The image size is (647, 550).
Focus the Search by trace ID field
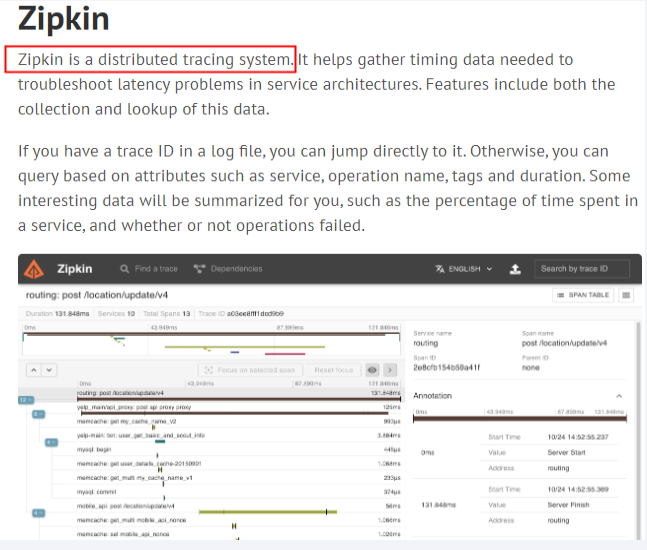click(582, 269)
